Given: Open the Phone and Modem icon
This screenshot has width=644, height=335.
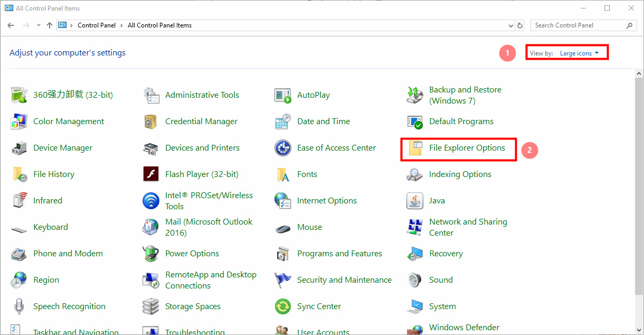Looking at the screenshot, I should click(19, 254).
